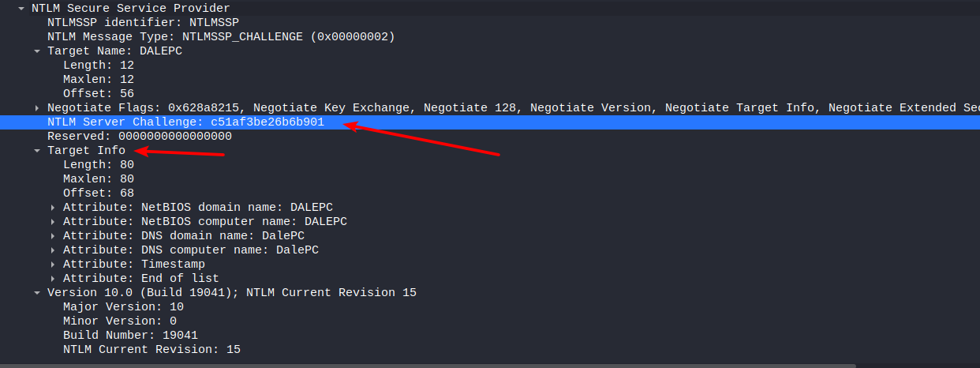Expand the Timestamp attribute
Screen dimensions: 980x368
point(53,265)
